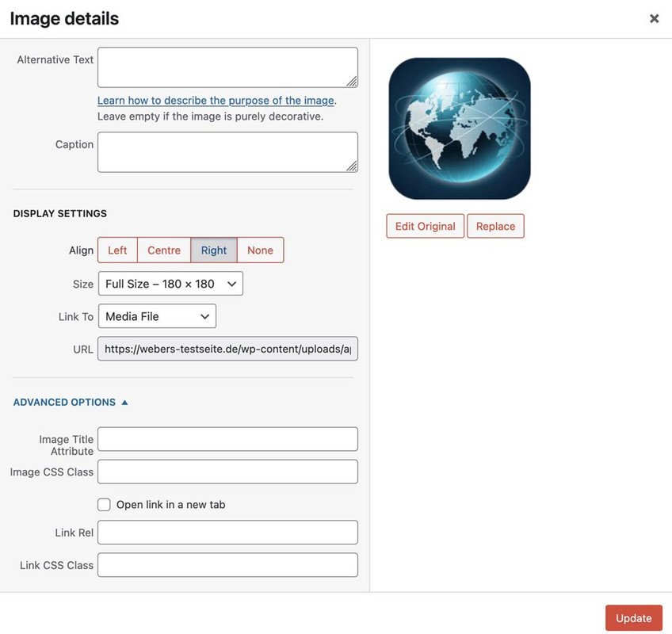The height and width of the screenshot is (634, 672).
Task: Click the Link Rel field
Action: 227,533
